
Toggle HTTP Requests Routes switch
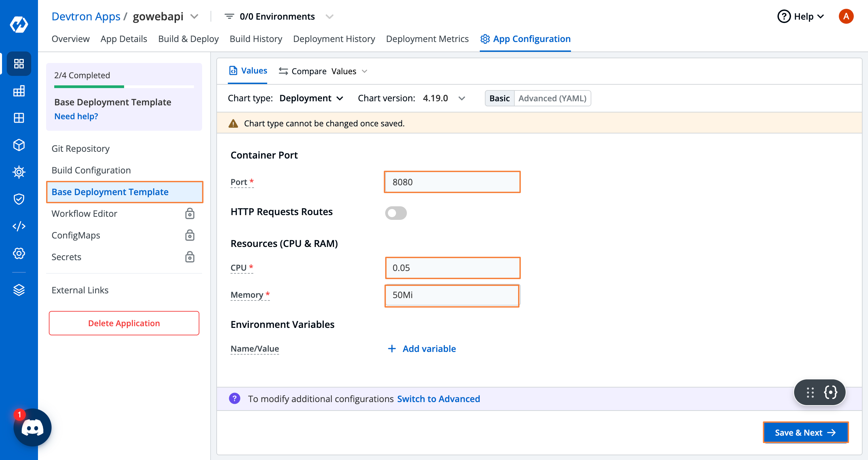coord(396,213)
